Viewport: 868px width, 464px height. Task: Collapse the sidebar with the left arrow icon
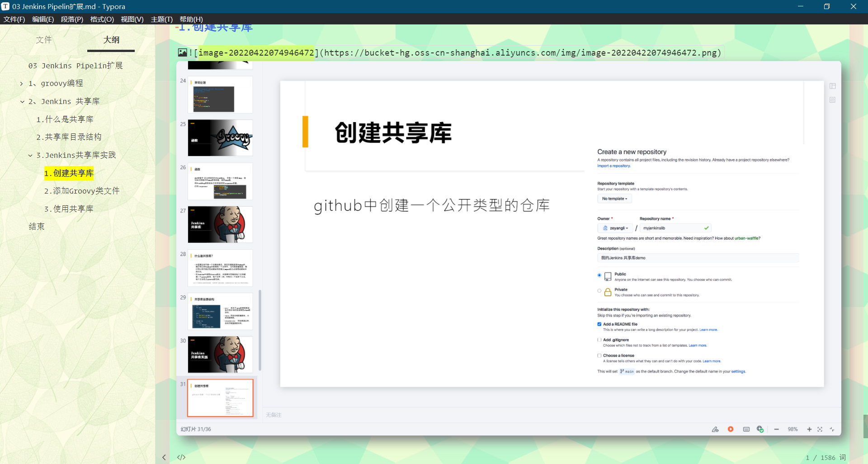[x=164, y=457]
